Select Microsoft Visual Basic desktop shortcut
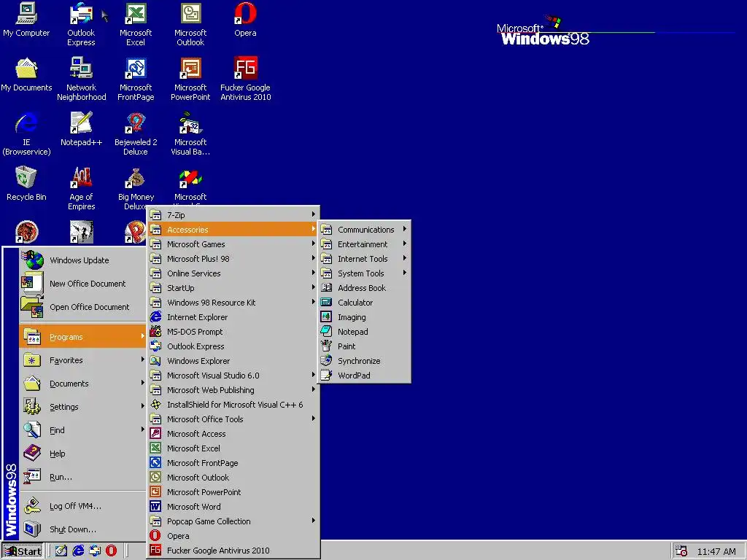 190,134
